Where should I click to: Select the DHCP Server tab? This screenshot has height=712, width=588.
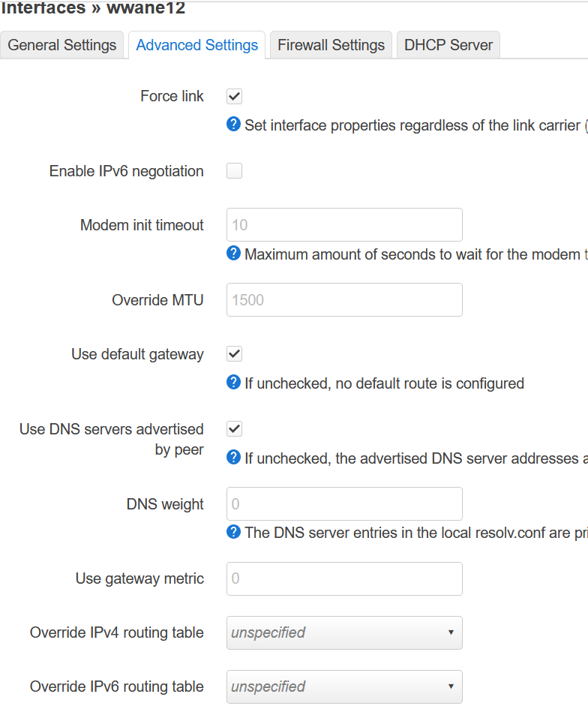(448, 45)
